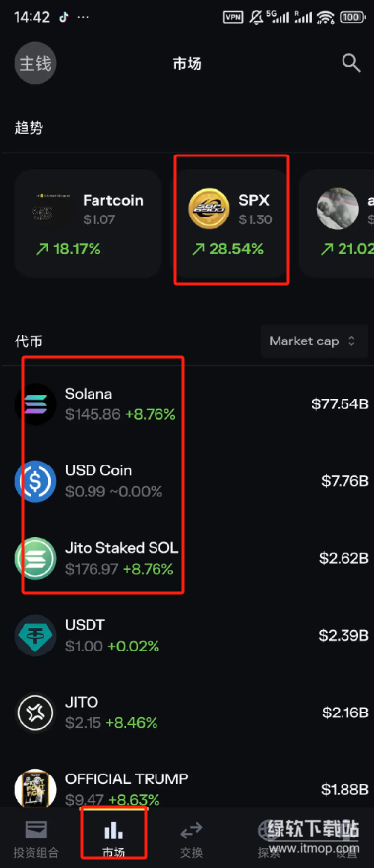This screenshot has height=868, width=374.
Task: Go to the 交换 swap tab
Action: [191, 838]
